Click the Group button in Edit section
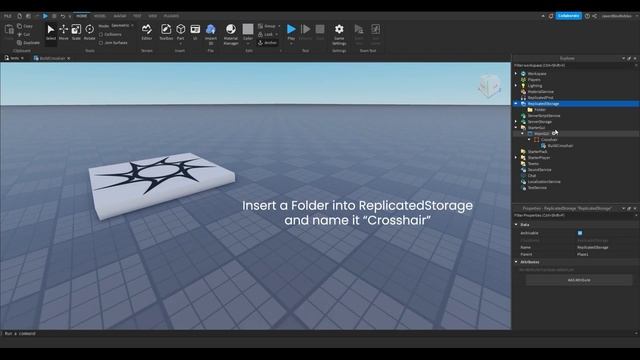Image resolution: width=640 pixels, height=360 pixels. [267, 26]
